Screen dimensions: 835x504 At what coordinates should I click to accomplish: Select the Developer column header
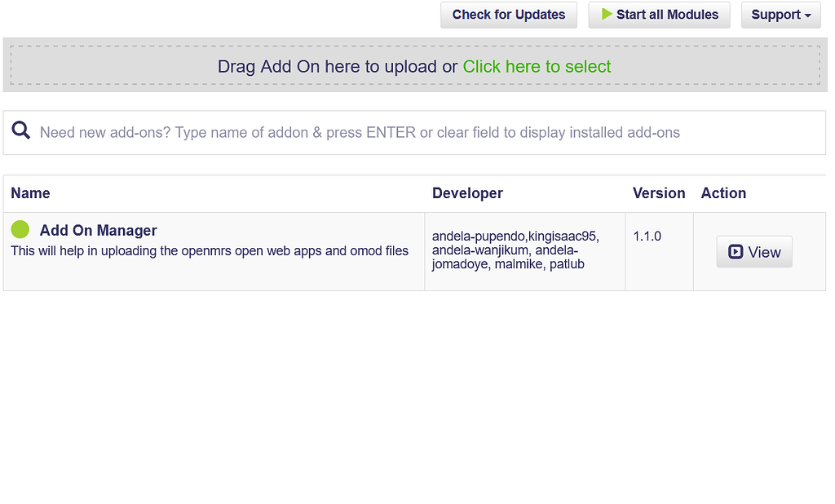click(x=467, y=193)
